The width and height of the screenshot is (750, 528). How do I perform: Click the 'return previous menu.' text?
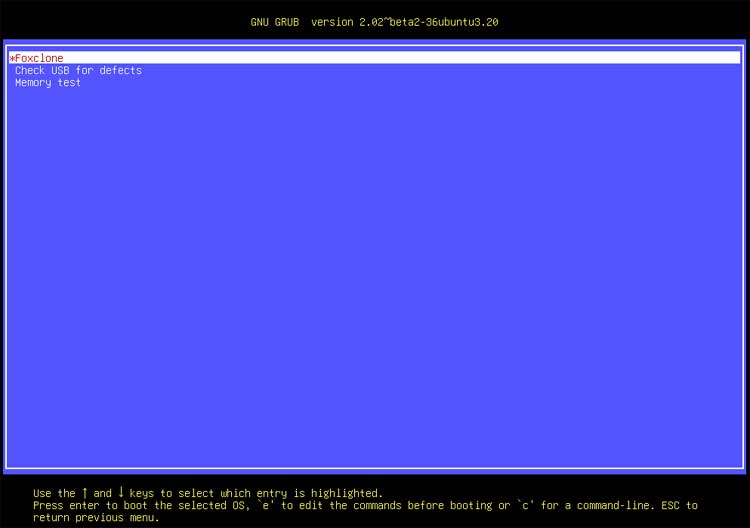pos(96,517)
